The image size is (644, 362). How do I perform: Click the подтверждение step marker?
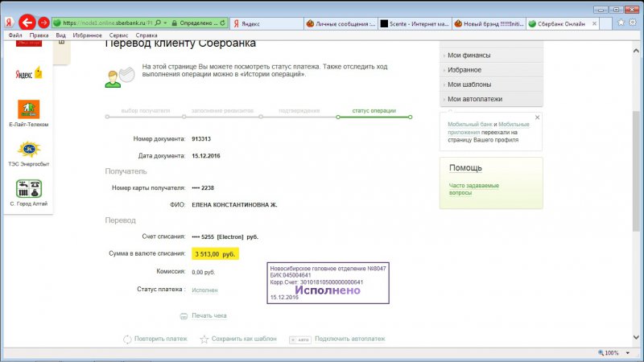click(261, 117)
